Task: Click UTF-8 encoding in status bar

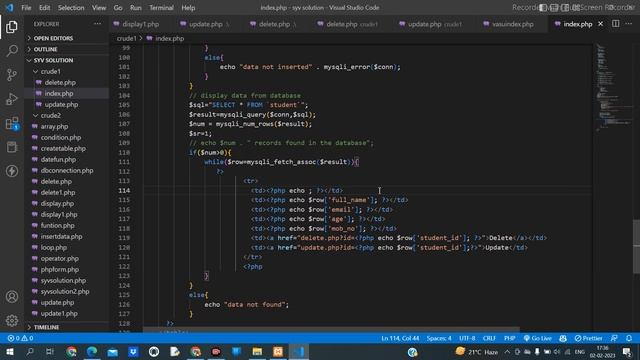Action: 467,338
